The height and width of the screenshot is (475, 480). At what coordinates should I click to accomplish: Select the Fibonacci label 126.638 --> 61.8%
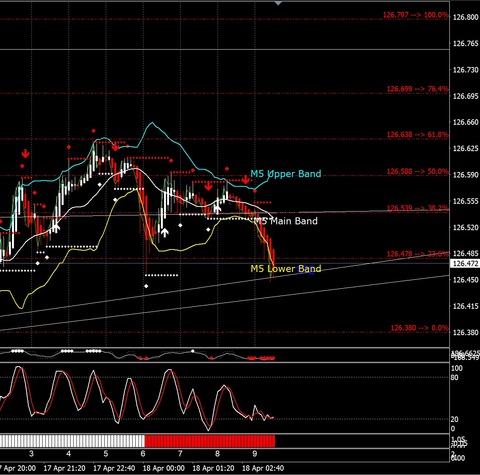(x=417, y=135)
